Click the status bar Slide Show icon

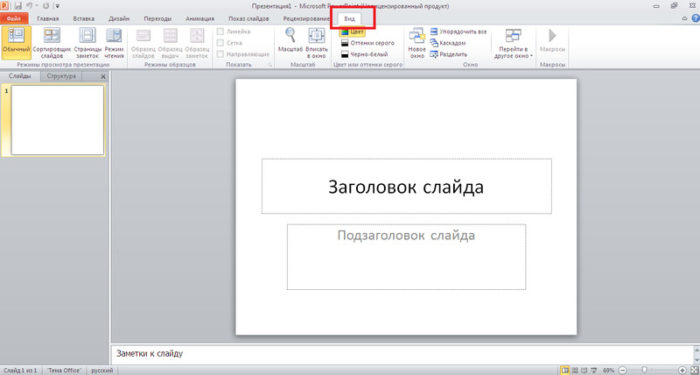tap(594, 371)
